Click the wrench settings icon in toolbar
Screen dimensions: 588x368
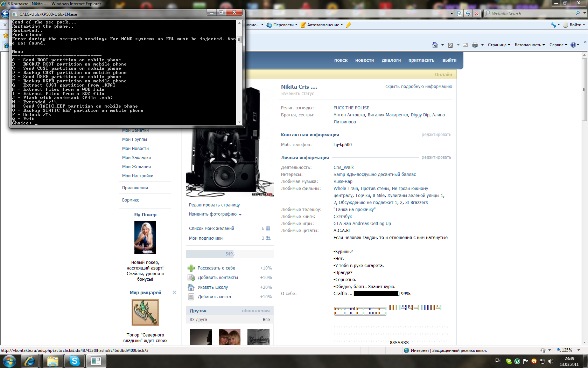tap(553, 25)
